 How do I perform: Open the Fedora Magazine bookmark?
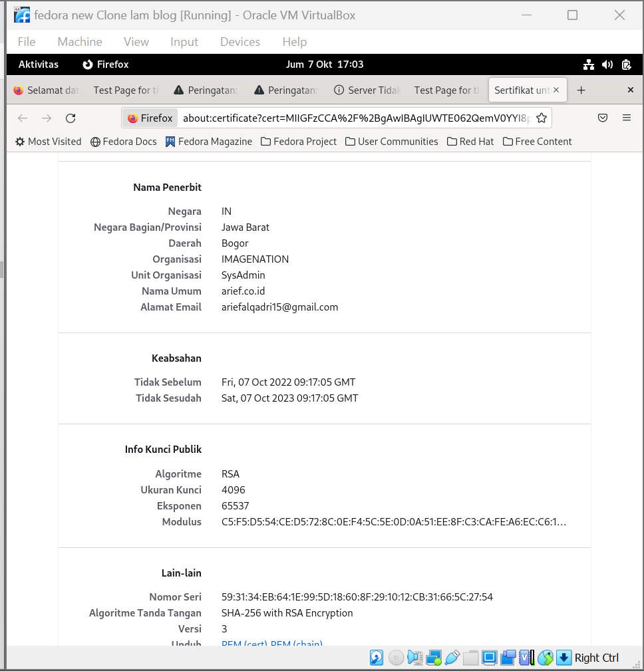(x=209, y=142)
